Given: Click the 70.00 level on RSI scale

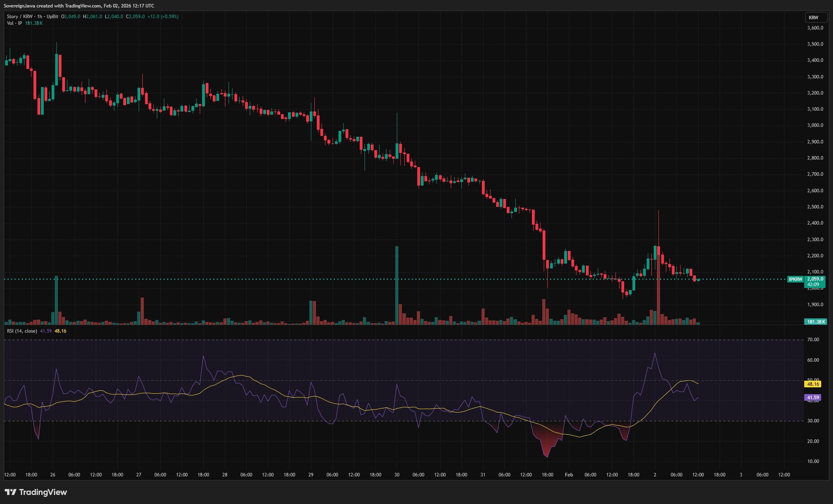Looking at the screenshot, I should (x=813, y=340).
